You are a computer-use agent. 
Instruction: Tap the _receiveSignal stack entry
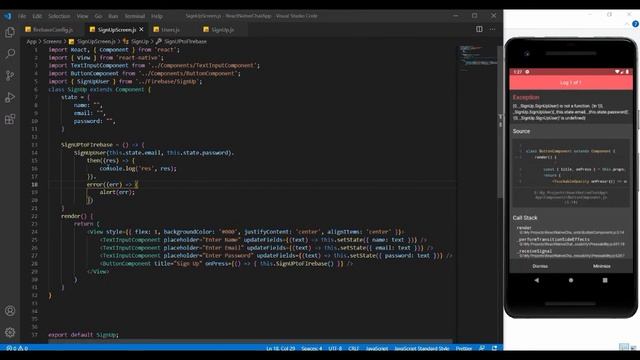pyautogui.click(x=571, y=253)
